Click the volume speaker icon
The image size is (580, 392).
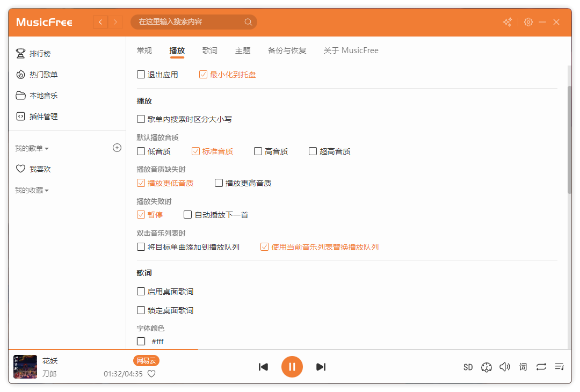coord(504,367)
